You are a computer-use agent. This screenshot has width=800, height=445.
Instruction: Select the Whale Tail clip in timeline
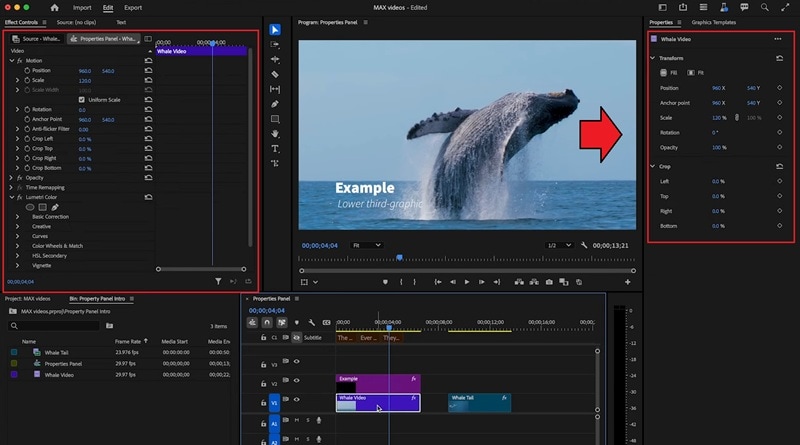pyautogui.click(x=479, y=402)
